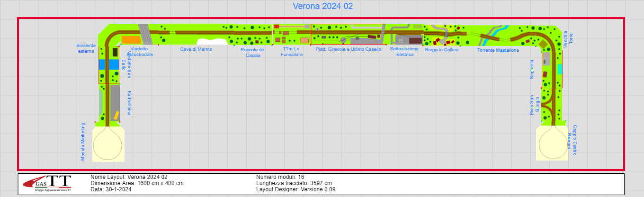Select the yellow kart on Kartodromo module

pyautogui.click(x=116, y=115)
